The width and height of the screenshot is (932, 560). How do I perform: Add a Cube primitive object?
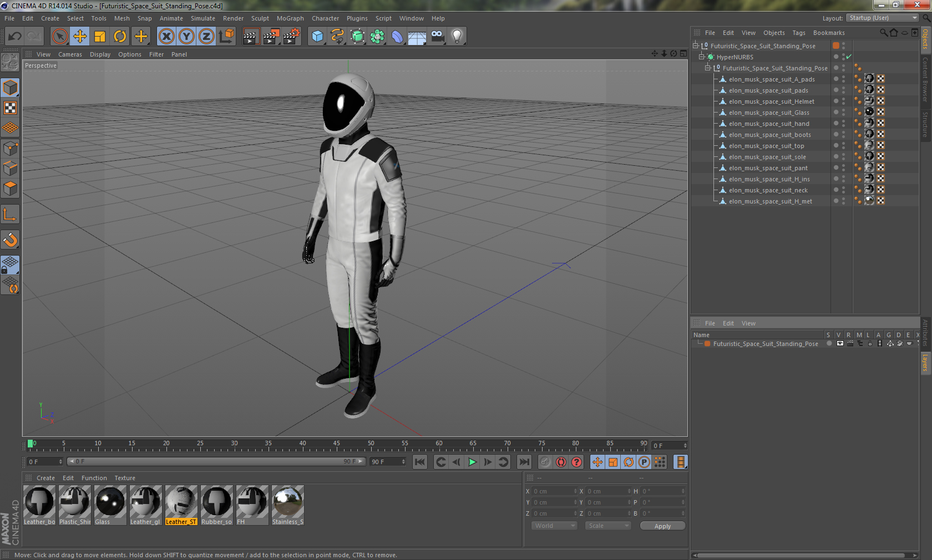[317, 37]
